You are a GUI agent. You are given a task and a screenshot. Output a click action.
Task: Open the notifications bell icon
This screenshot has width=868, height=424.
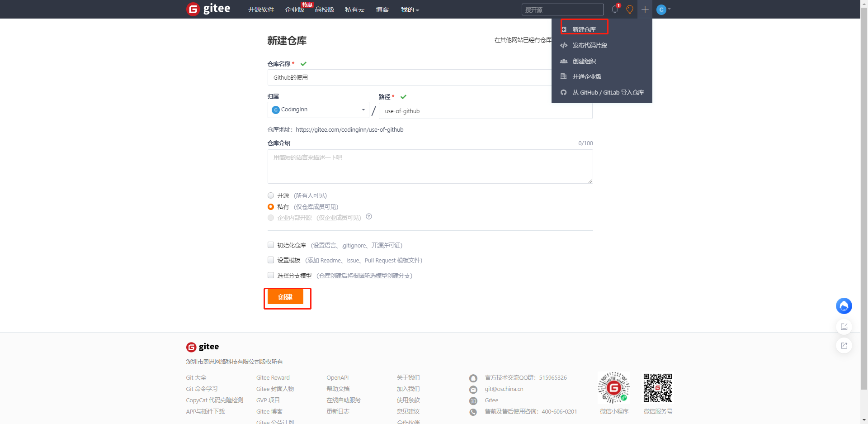615,9
